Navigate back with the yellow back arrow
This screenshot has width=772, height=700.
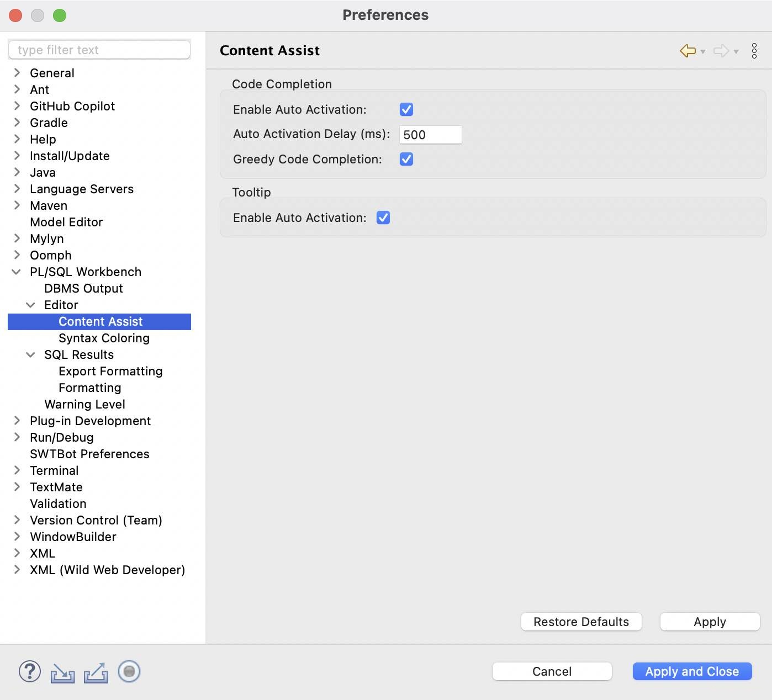click(x=687, y=51)
